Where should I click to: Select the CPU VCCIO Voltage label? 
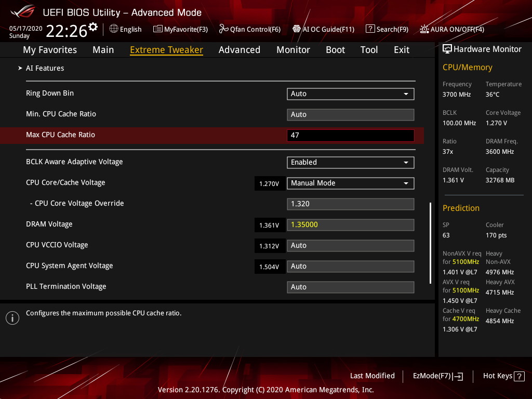click(x=57, y=245)
